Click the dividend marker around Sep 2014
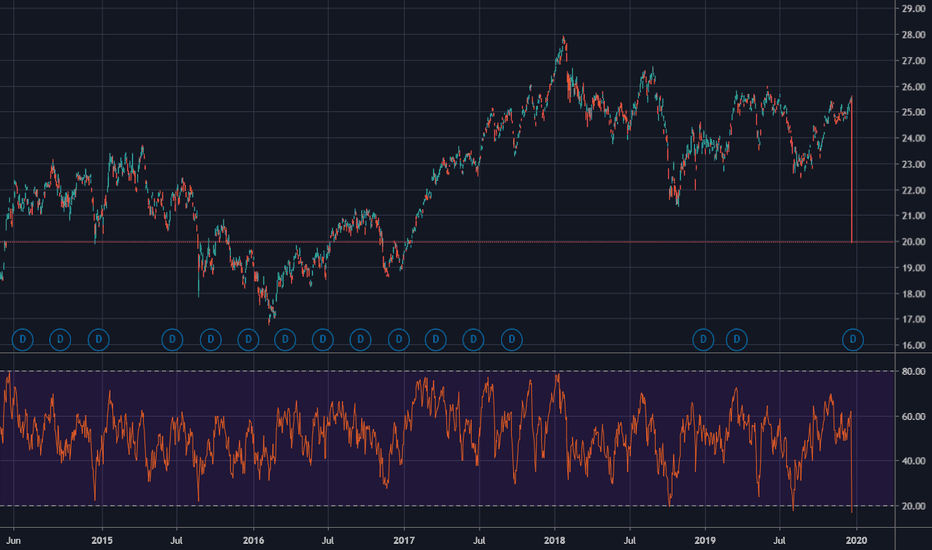Image resolution: width=932 pixels, height=550 pixels. pyautogui.click(x=60, y=340)
